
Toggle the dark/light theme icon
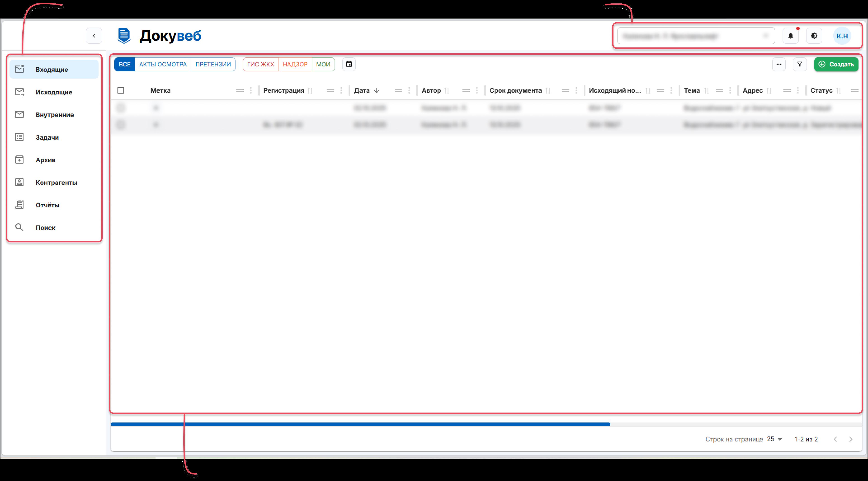(814, 36)
